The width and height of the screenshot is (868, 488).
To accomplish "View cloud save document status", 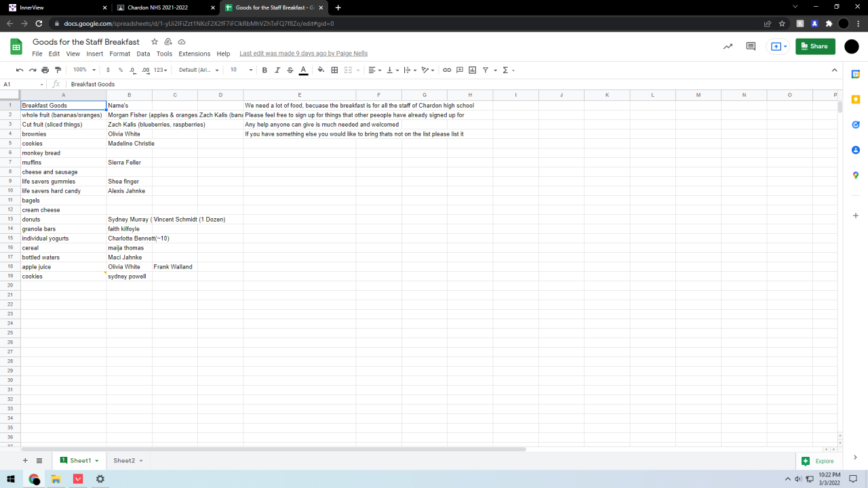I will (x=182, y=42).
